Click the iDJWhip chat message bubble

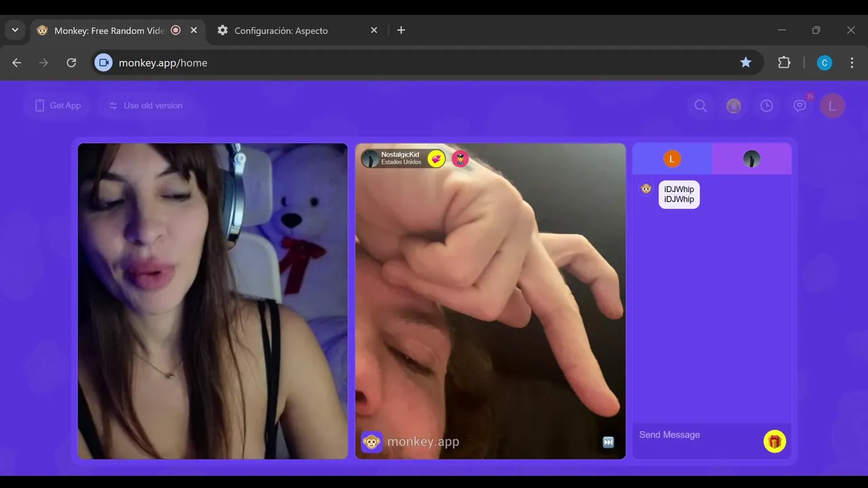pyautogui.click(x=679, y=195)
